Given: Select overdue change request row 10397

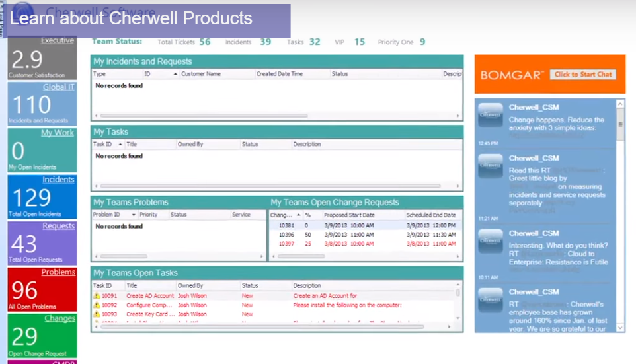Looking at the screenshot, I should pyautogui.click(x=365, y=244).
